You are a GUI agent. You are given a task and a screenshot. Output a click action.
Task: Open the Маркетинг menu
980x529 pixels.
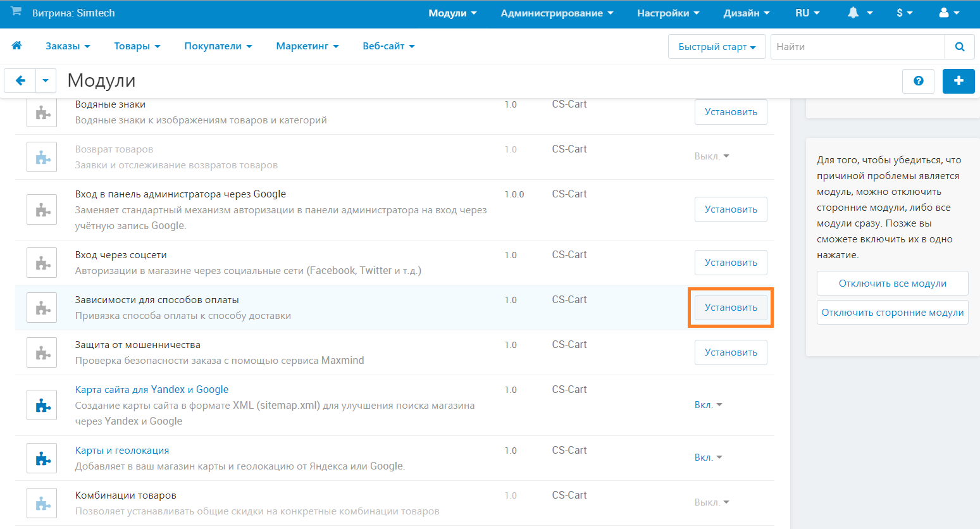(307, 46)
